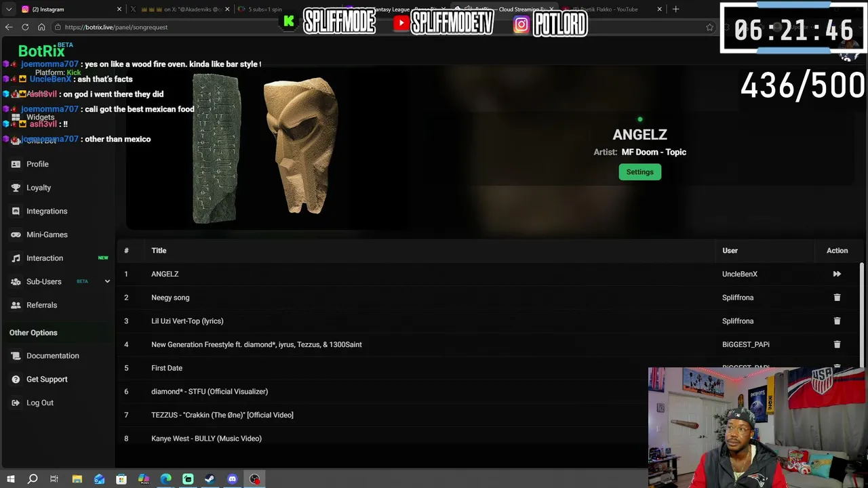Click the MF Doom album art image
Image resolution: width=868 pixels, height=488 pixels.
tap(267, 149)
